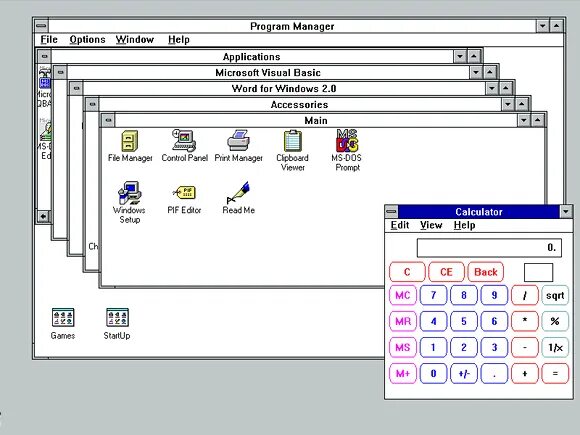The height and width of the screenshot is (435, 580).
Task: Open Clipboard Viewer icon
Action: coord(293,151)
